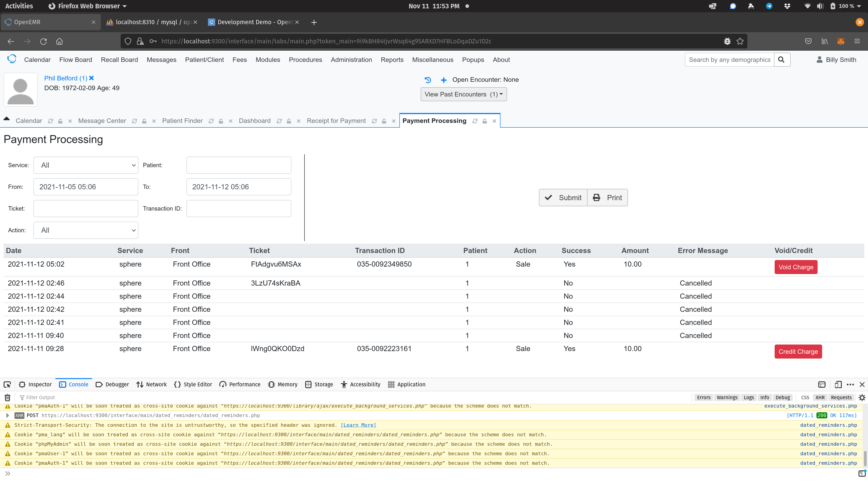Clear console output with trash icon
Screen dimensions: 868x488
pos(7,397)
